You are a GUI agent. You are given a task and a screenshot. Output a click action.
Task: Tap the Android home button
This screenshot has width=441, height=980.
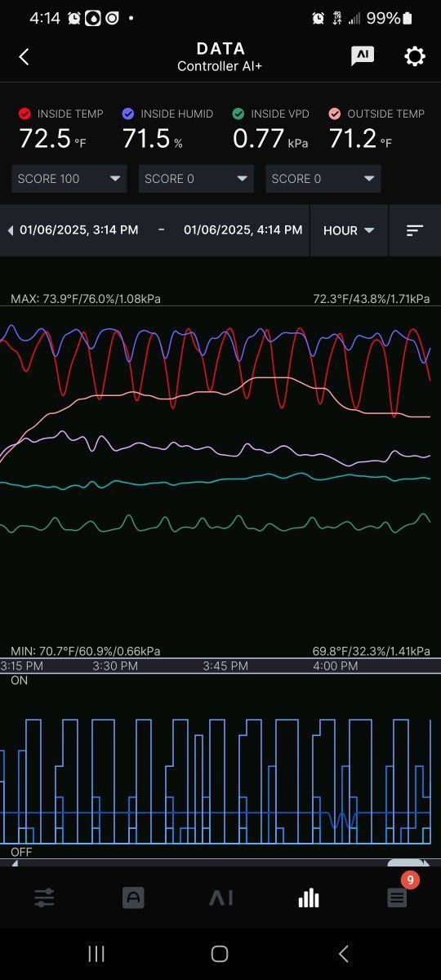[x=219, y=954]
